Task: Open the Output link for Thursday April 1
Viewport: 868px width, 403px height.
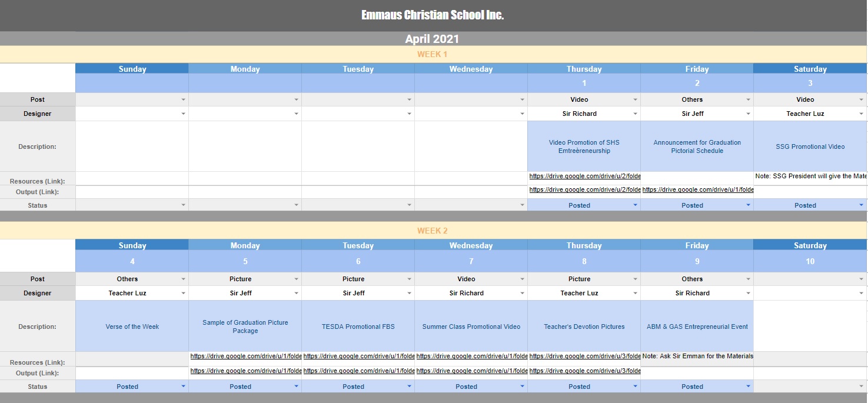Action: point(584,189)
